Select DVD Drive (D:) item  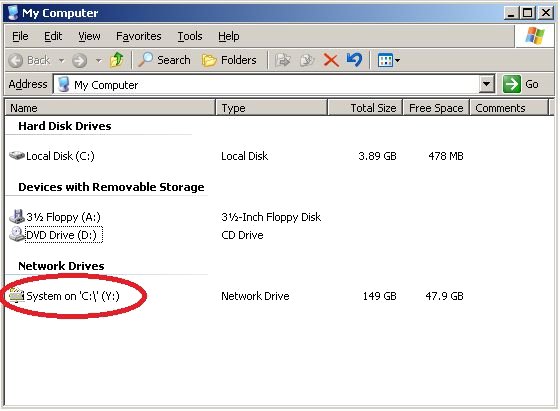56,235
